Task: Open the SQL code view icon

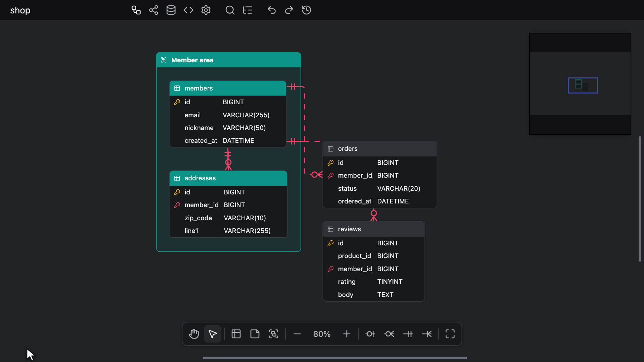Action: click(x=189, y=10)
